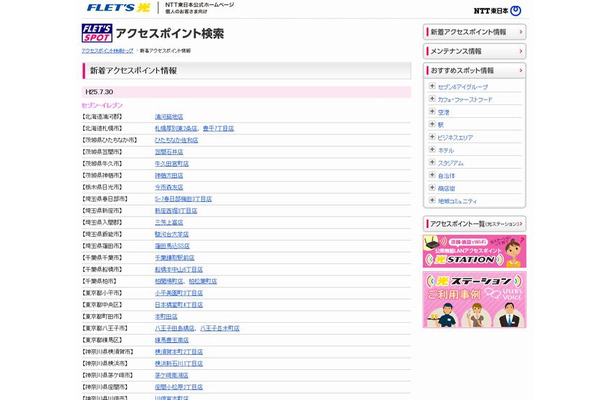Expand the セブン&アイグループ plus icon

pyautogui.click(x=432, y=86)
